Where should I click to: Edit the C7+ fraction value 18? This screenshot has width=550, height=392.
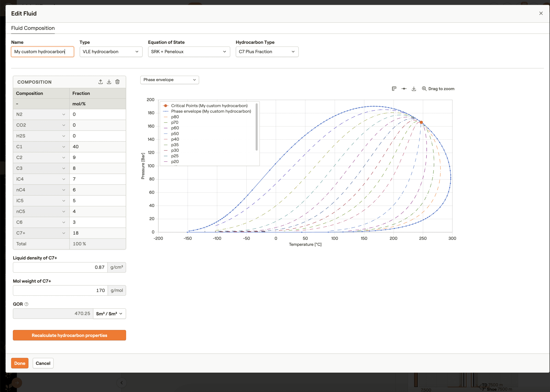pyautogui.click(x=98, y=233)
